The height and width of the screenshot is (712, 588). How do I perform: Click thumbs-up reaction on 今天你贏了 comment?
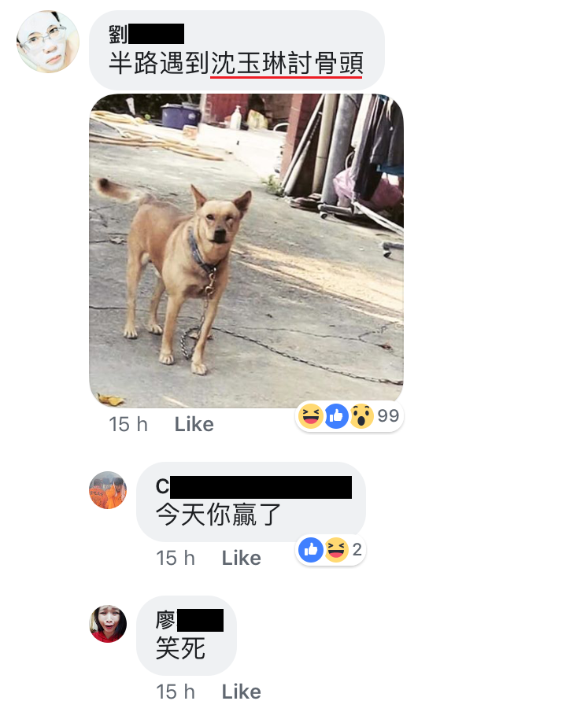pyautogui.click(x=311, y=550)
